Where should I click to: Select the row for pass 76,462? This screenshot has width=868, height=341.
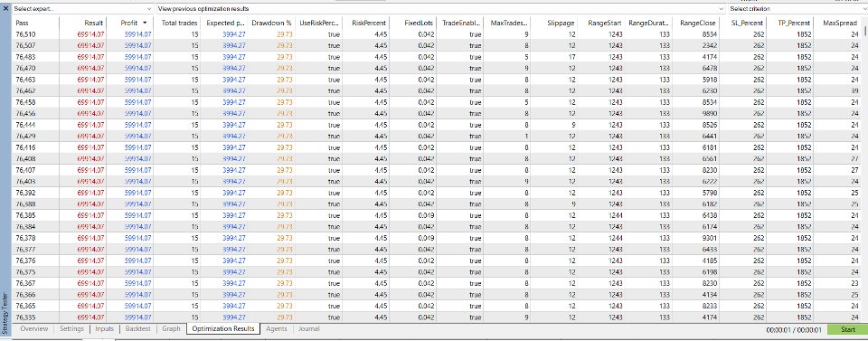tap(436, 90)
